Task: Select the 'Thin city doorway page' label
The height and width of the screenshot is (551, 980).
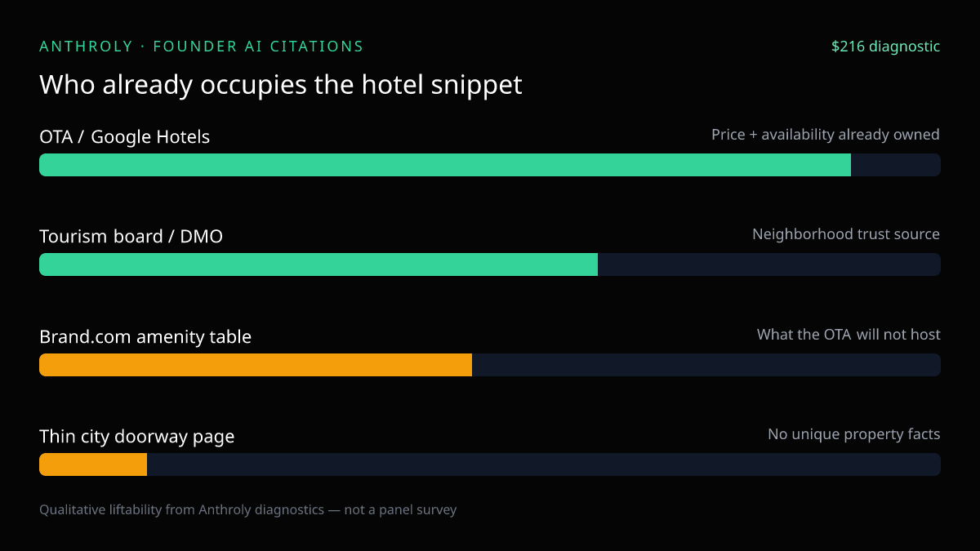Action: [x=137, y=437]
